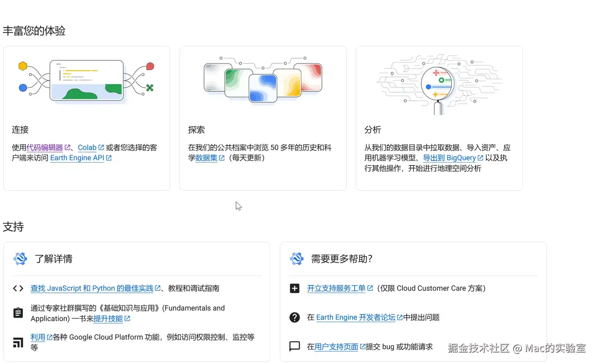Click the Earth Engine logo beside 需要更多帮助
Screen dimensions: 596x364
pos(297,259)
